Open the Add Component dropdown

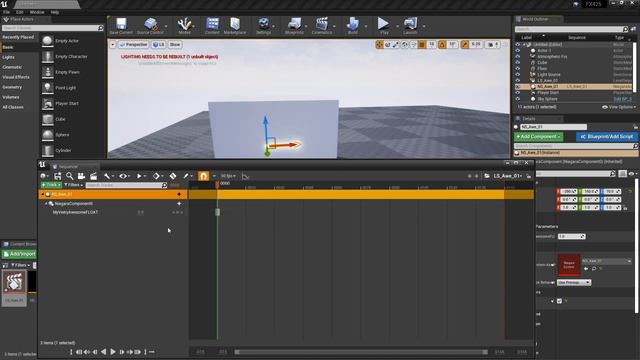coord(538,137)
